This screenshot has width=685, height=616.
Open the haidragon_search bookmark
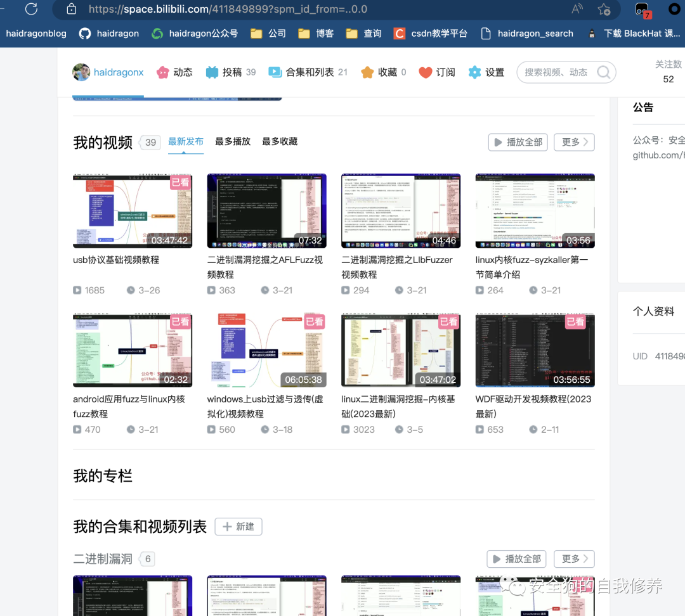[527, 34]
